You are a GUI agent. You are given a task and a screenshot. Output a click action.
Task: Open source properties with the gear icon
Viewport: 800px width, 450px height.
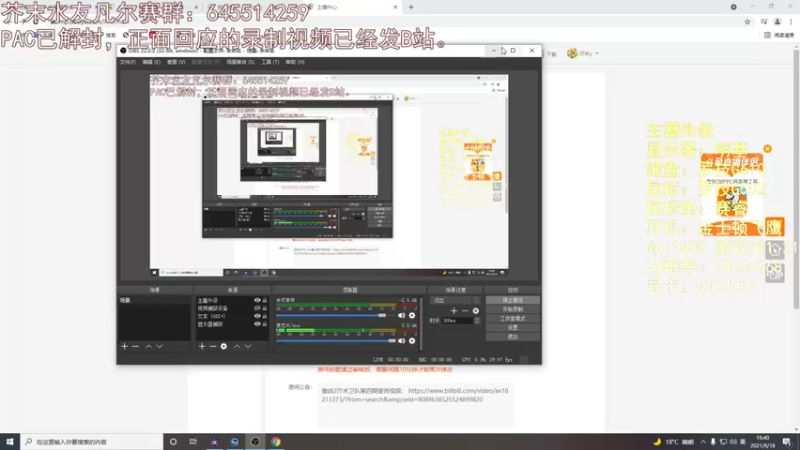click(223, 346)
